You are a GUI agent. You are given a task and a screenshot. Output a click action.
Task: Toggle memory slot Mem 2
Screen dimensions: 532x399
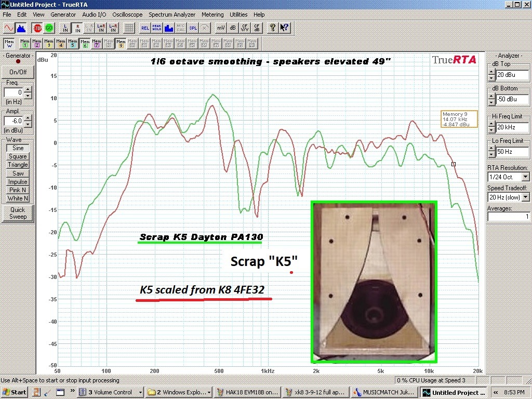pos(37,44)
